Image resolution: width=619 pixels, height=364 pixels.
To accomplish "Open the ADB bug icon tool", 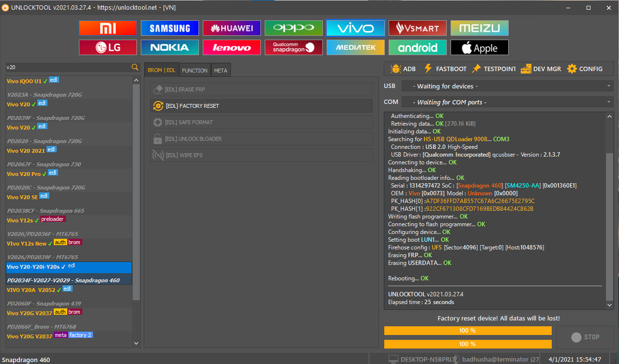I will click(x=403, y=69).
